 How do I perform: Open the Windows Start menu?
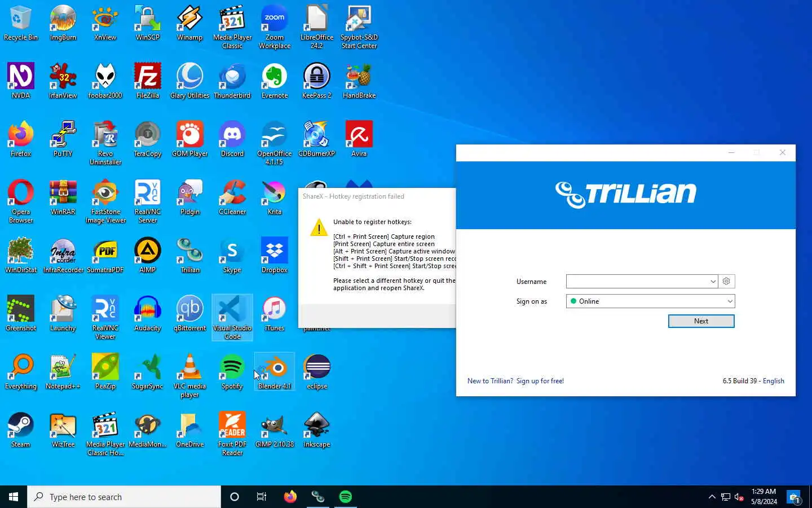(14, 497)
